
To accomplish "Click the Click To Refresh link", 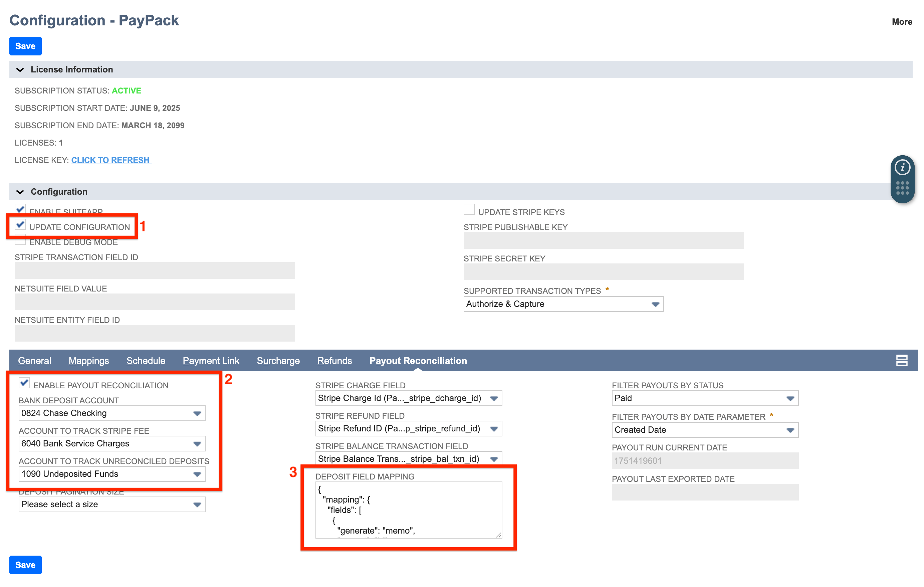I will pos(110,160).
